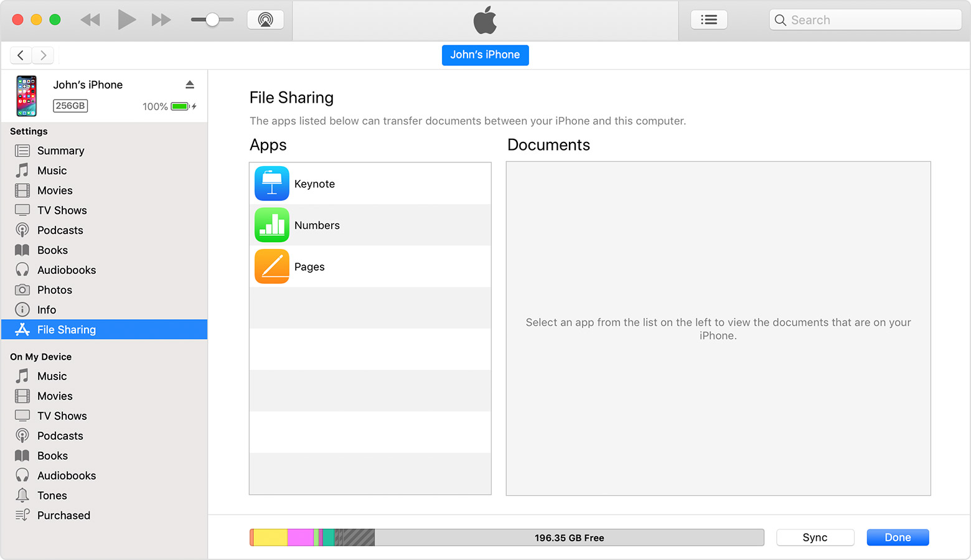Navigate back using the left chevron
This screenshot has width=971, height=560.
[21, 55]
